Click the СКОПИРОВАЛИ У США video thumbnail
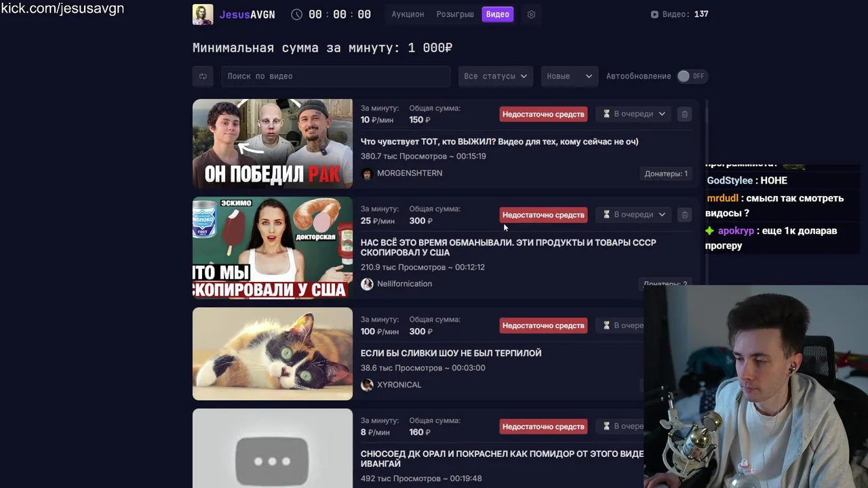Viewport: 868px width, 488px height. (273, 247)
